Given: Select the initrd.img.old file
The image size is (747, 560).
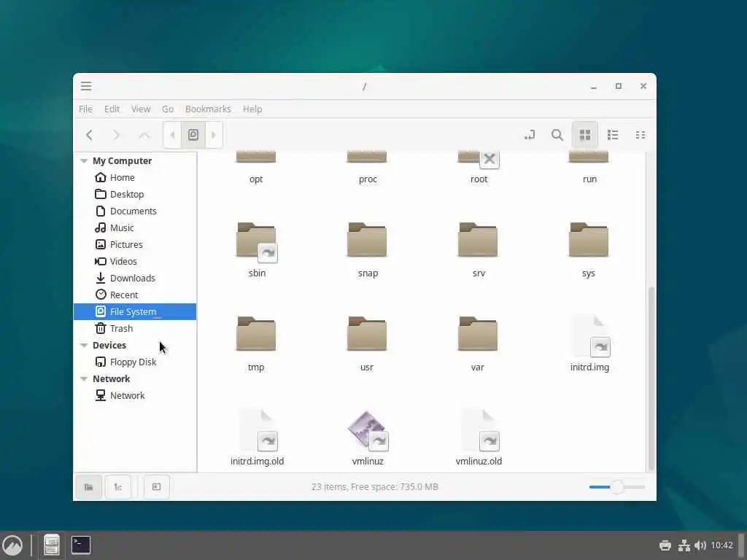Looking at the screenshot, I should pos(258,437).
